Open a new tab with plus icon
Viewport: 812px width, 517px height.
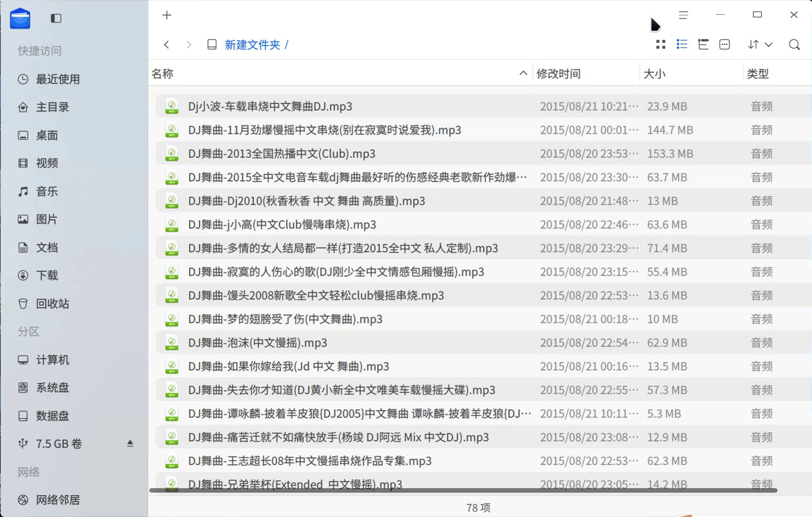(167, 15)
